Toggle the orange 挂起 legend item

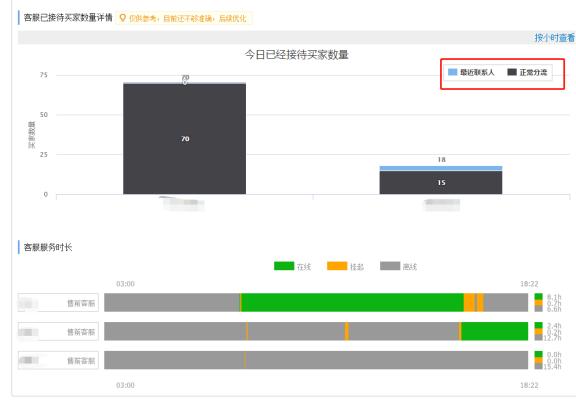[345, 266]
